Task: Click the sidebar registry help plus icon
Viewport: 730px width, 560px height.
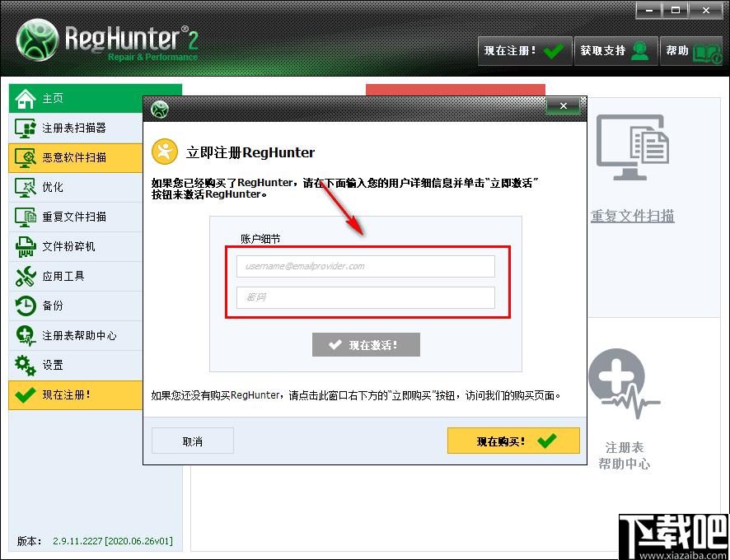Action: (x=26, y=336)
